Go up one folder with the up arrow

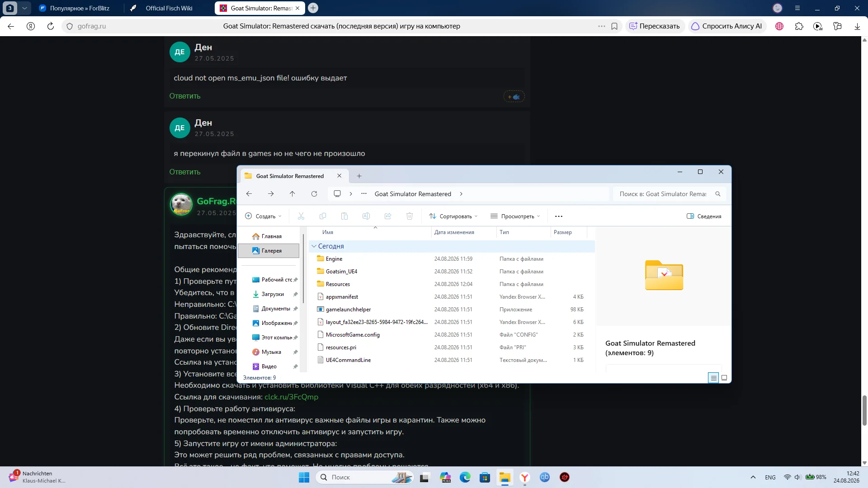(292, 194)
